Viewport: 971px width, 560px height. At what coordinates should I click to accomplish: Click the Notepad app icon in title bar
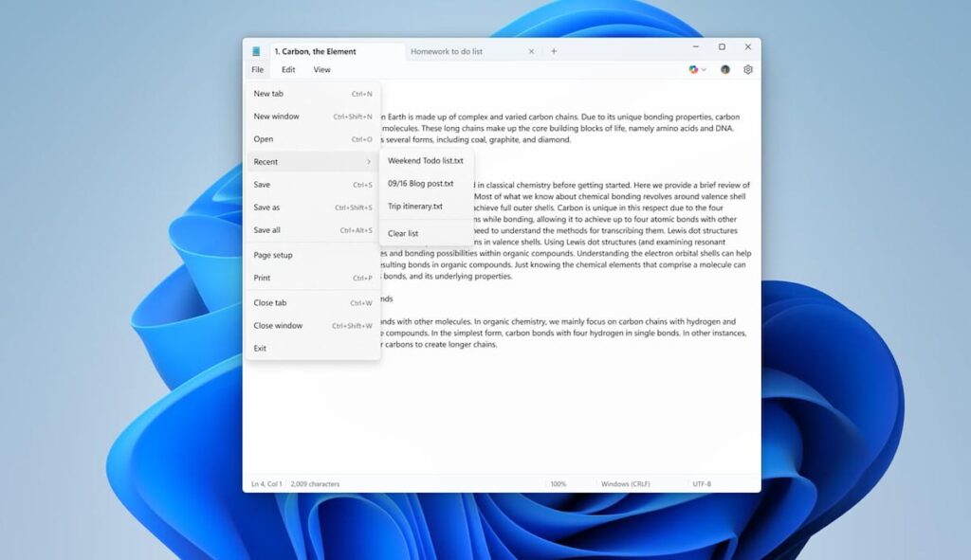pos(256,51)
